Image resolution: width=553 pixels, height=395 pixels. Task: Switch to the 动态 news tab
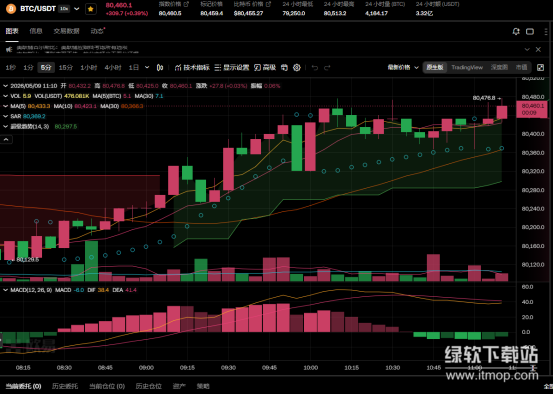pos(97,31)
